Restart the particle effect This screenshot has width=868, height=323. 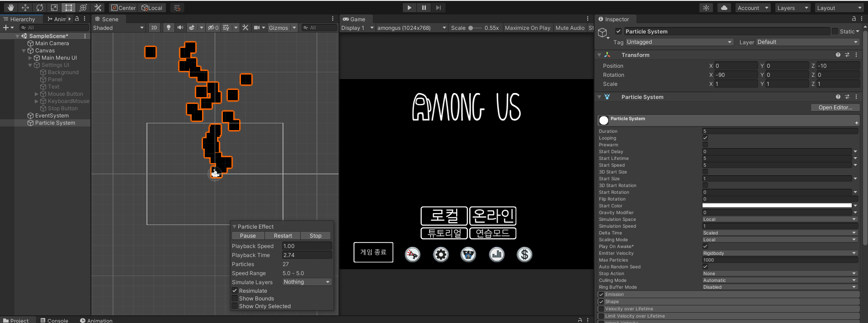283,236
